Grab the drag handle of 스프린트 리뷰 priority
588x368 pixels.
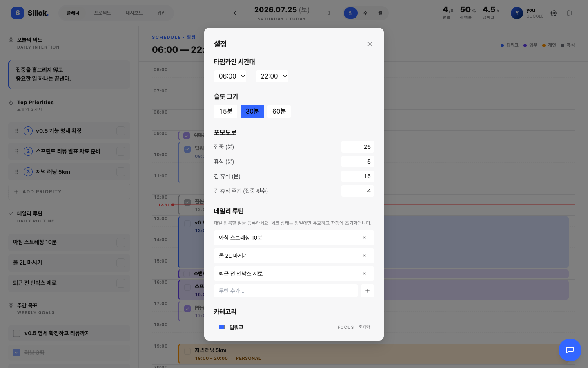click(17, 151)
